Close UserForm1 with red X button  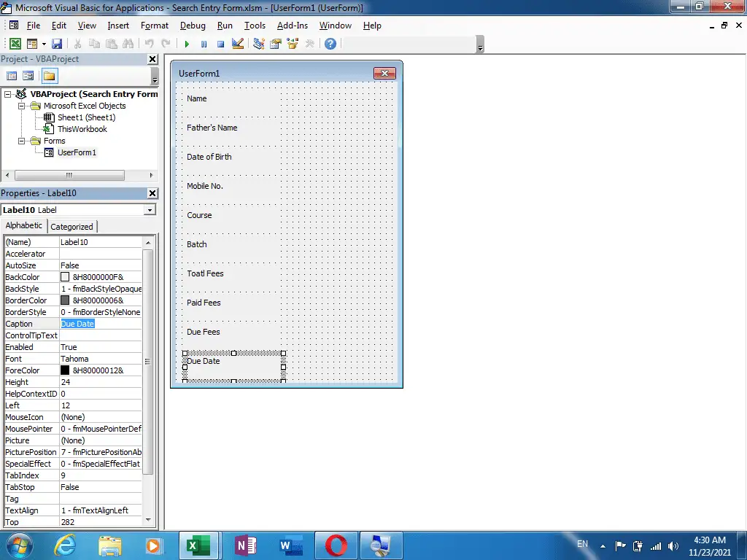coord(384,73)
